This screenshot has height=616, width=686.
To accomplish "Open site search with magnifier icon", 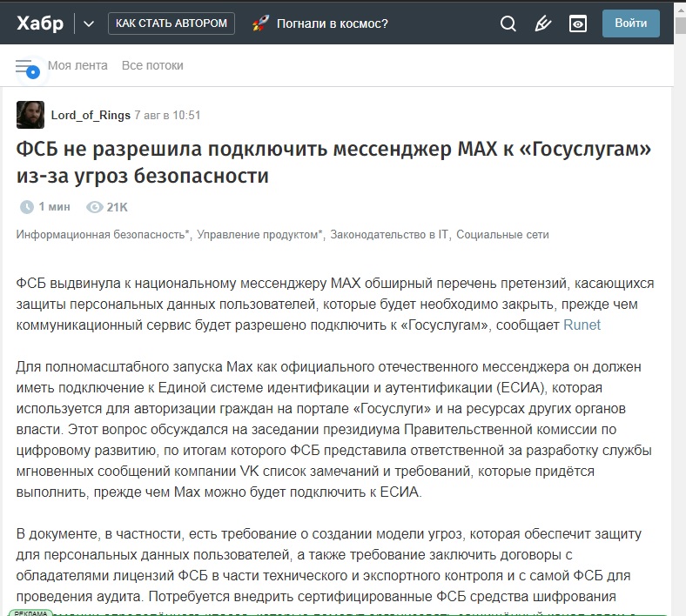I will (x=508, y=23).
